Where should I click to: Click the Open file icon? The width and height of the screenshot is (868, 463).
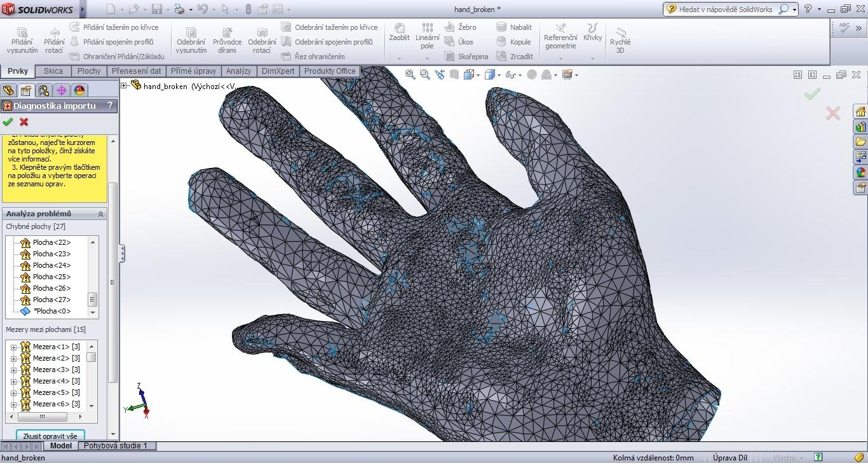[x=133, y=9]
